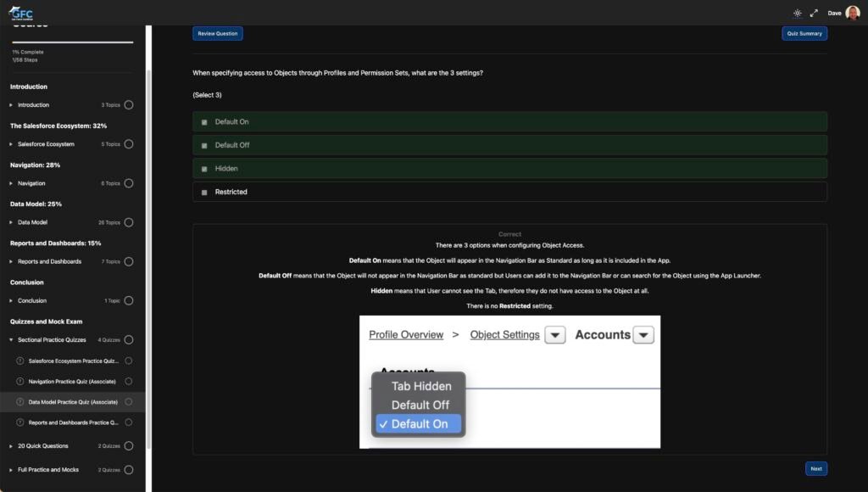Click Reports and Dashboards Practice Quiz icon
The image size is (868, 492).
coord(20,422)
